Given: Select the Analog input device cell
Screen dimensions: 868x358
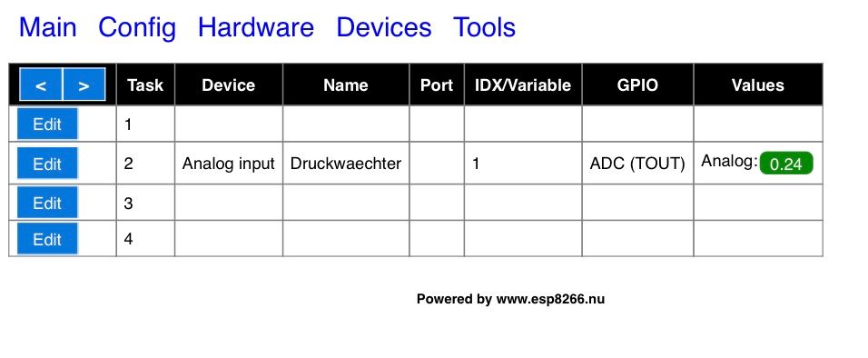Looking at the screenshot, I should (x=229, y=164).
